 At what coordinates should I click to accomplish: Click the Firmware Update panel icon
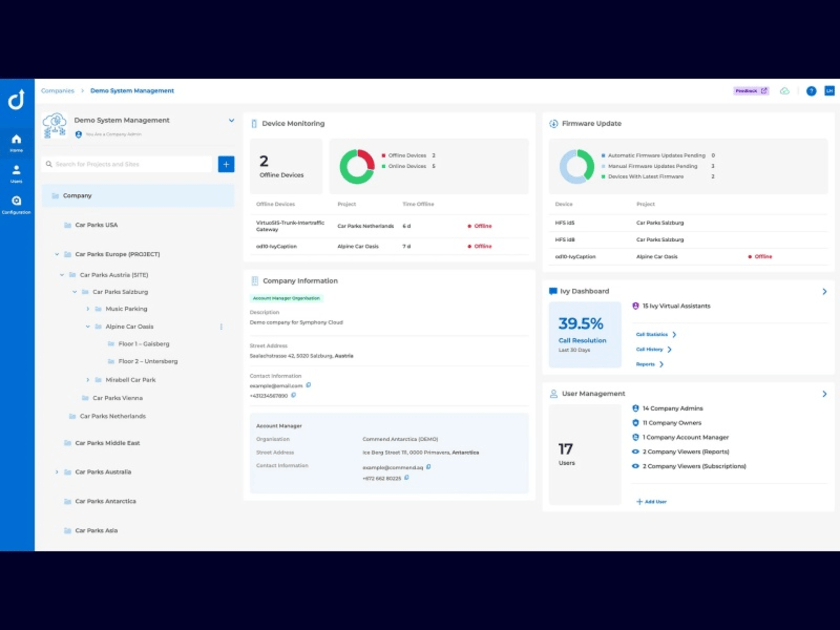pos(553,124)
